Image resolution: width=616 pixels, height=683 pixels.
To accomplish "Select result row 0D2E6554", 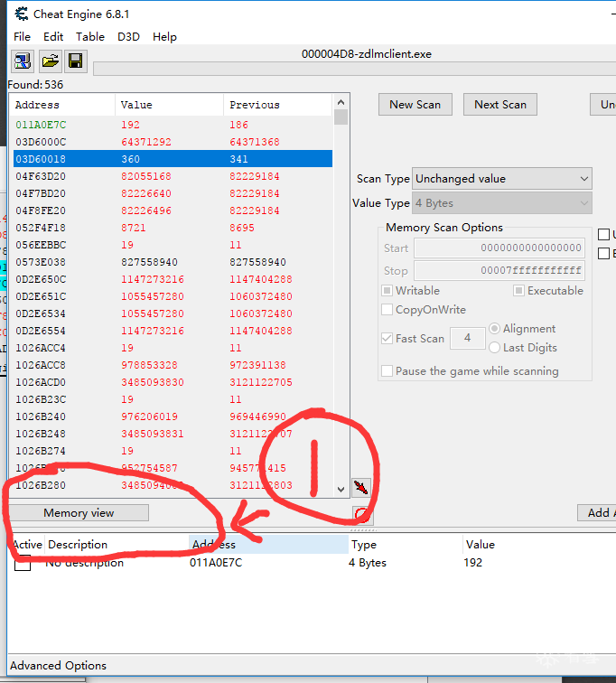I will 173,331.
